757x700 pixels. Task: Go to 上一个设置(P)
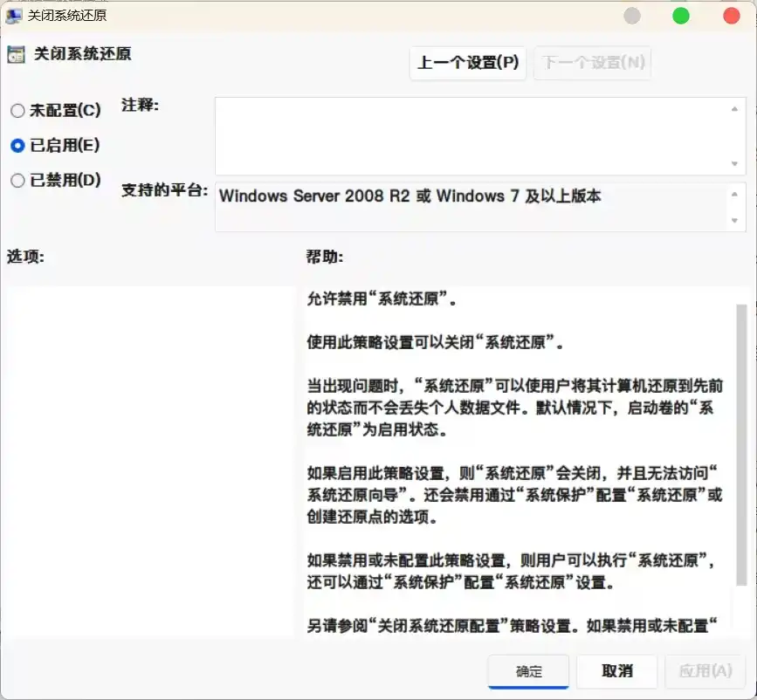pyautogui.click(x=468, y=63)
